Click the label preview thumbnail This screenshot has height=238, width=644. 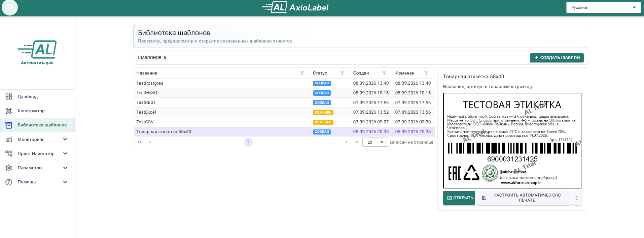[x=512, y=141]
